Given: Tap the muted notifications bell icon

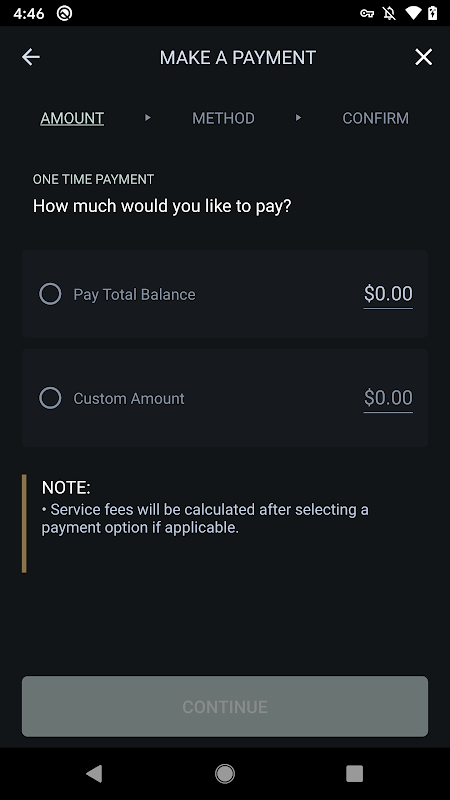Looking at the screenshot, I should pyautogui.click(x=389, y=13).
